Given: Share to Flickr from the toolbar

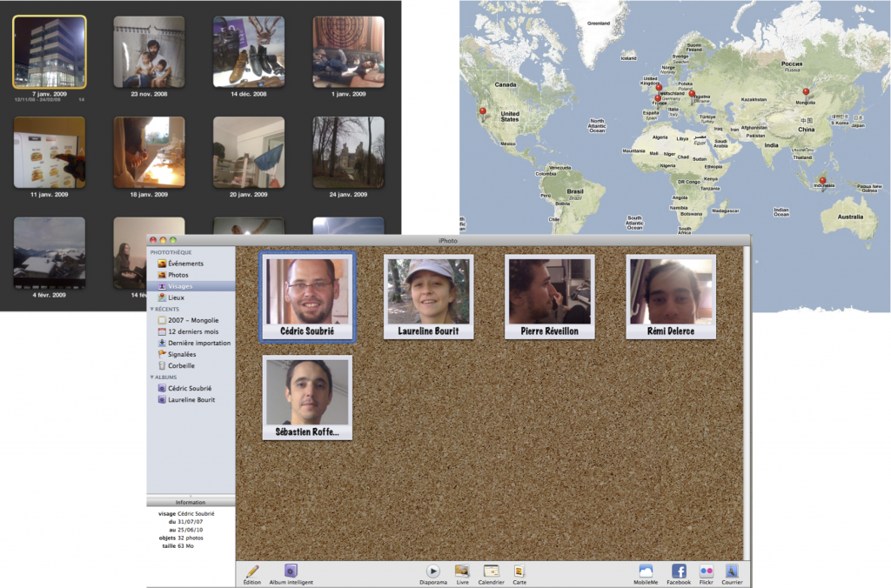Looking at the screenshot, I should click(x=707, y=574).
